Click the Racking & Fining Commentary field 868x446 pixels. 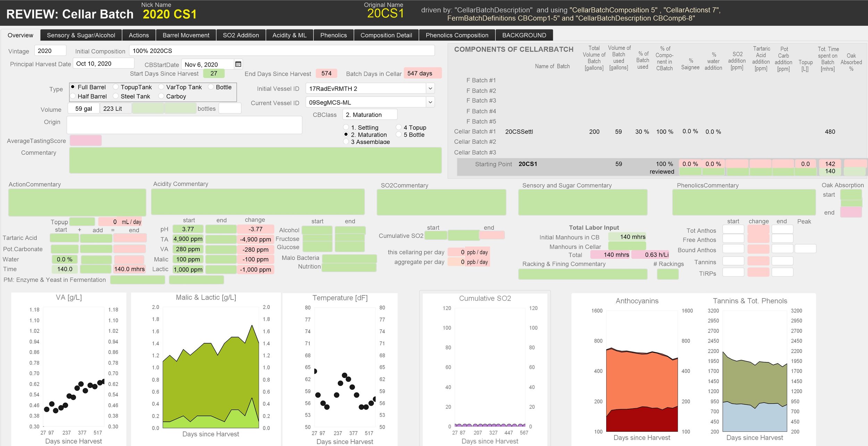click(x=583, y=274)
